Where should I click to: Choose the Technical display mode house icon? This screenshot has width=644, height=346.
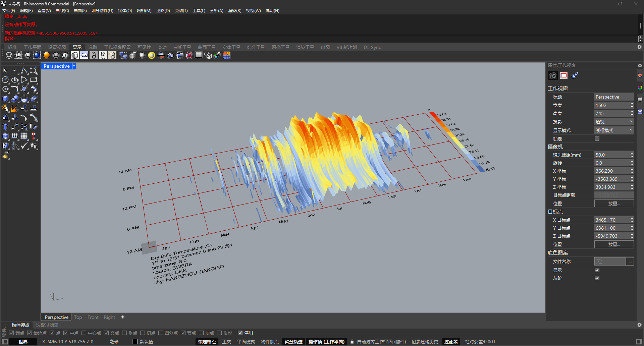(75, 56)
